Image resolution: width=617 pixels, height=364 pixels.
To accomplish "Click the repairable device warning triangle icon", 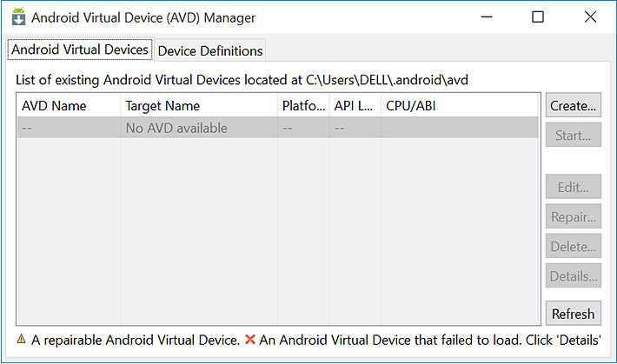I will 21,340.
